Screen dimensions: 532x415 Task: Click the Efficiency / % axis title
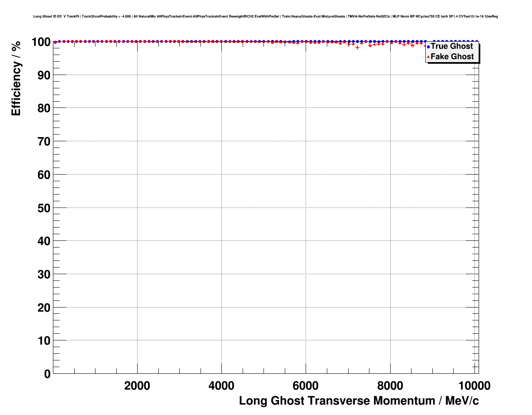click(x=16, y=79)
